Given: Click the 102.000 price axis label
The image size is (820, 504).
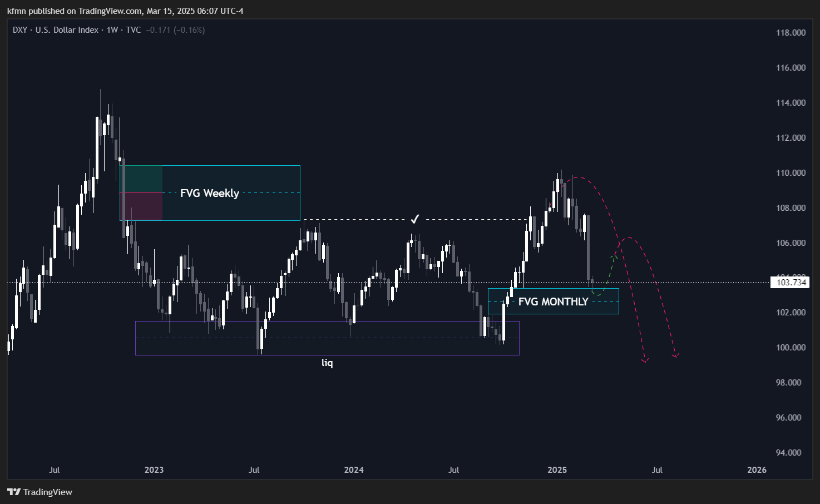Looking at the screenshot, I should coord(791,313).
